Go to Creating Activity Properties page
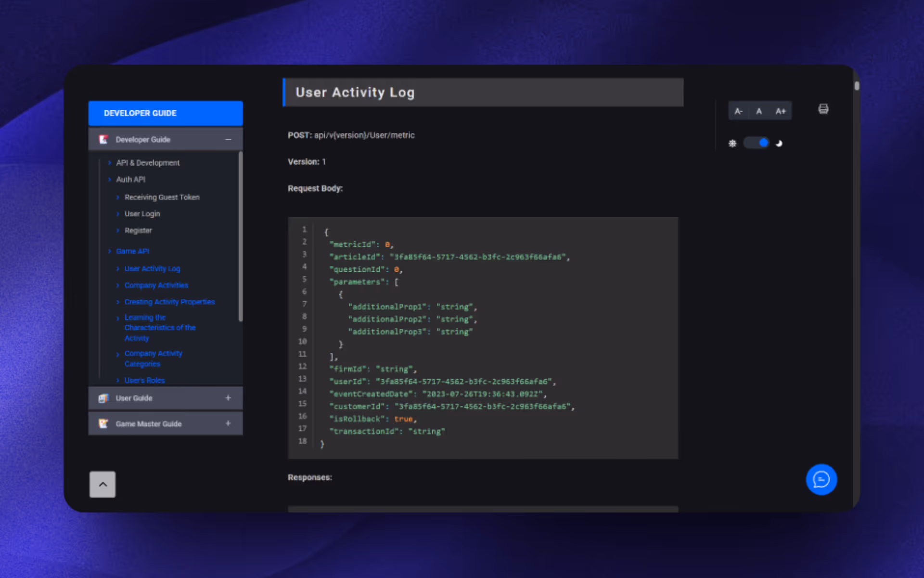 coord(169,302)
